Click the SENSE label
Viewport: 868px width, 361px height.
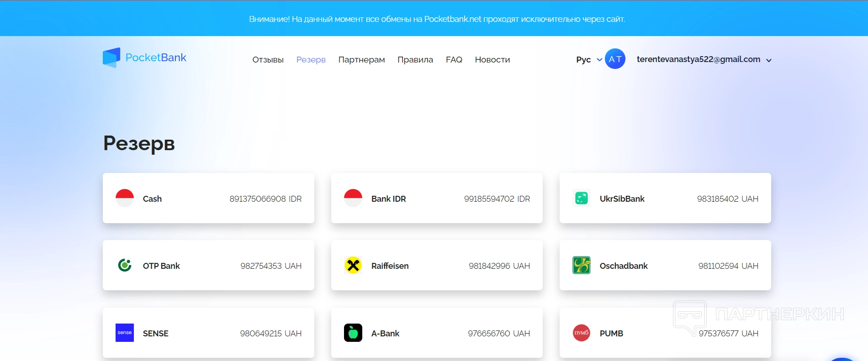[156, 333]
